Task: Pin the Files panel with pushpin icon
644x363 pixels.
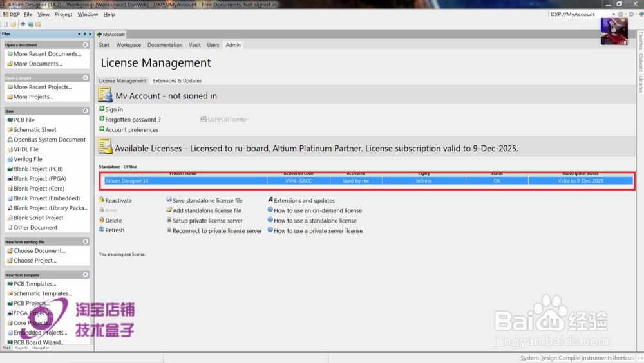Action: (84, 34)
